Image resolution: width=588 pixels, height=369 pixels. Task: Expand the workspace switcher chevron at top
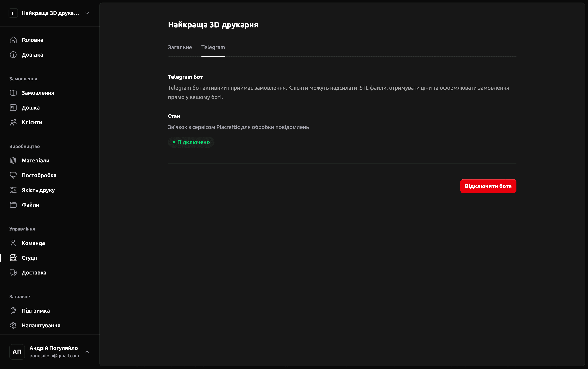pyautogui.click(x=87, y=13)
